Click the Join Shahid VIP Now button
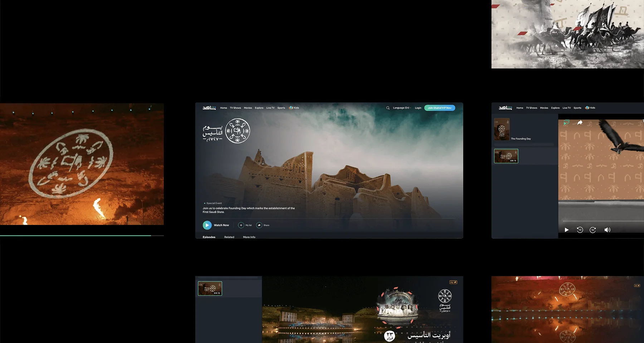644x343 pixels. 440,108
